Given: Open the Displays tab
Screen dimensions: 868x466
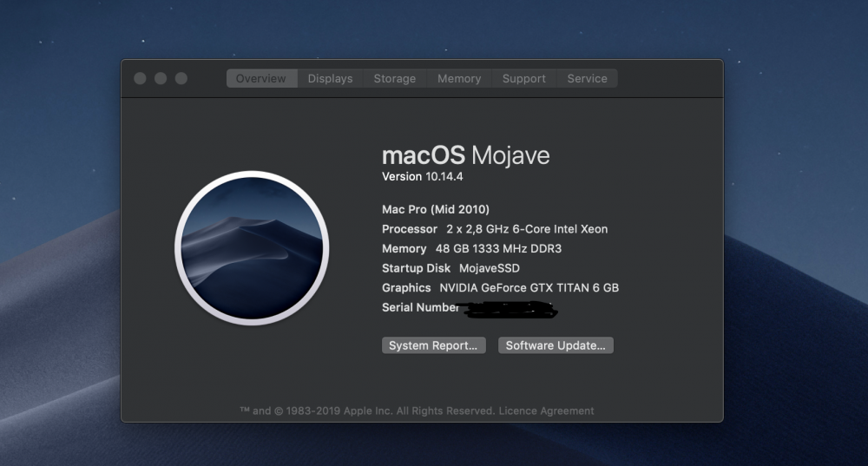Looking at the screenshot, I should coord(330,79).
